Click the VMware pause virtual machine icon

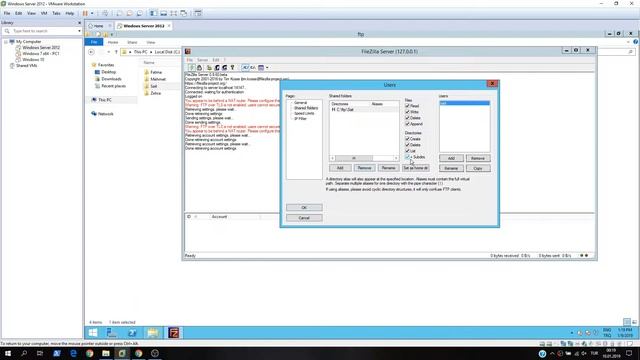85,13
